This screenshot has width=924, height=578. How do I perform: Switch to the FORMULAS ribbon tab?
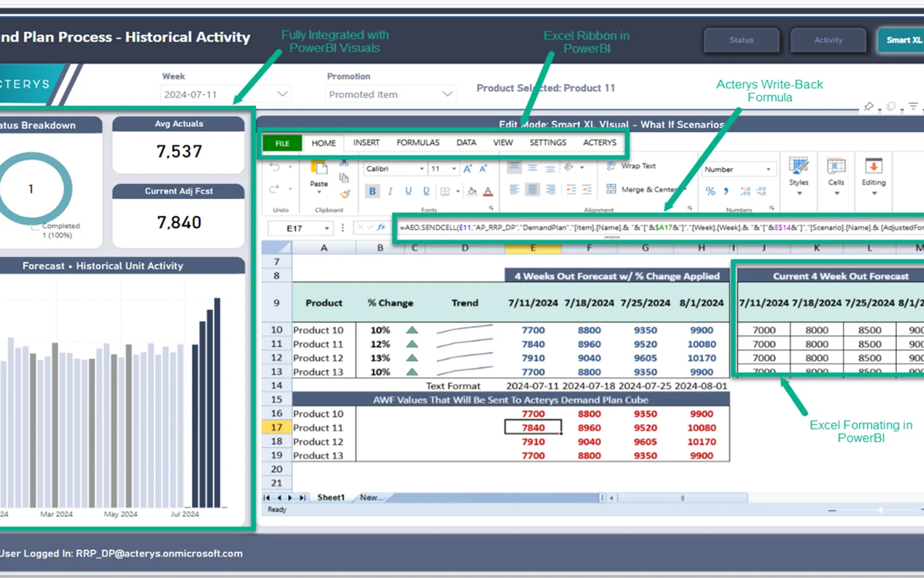tap(418, 143)
